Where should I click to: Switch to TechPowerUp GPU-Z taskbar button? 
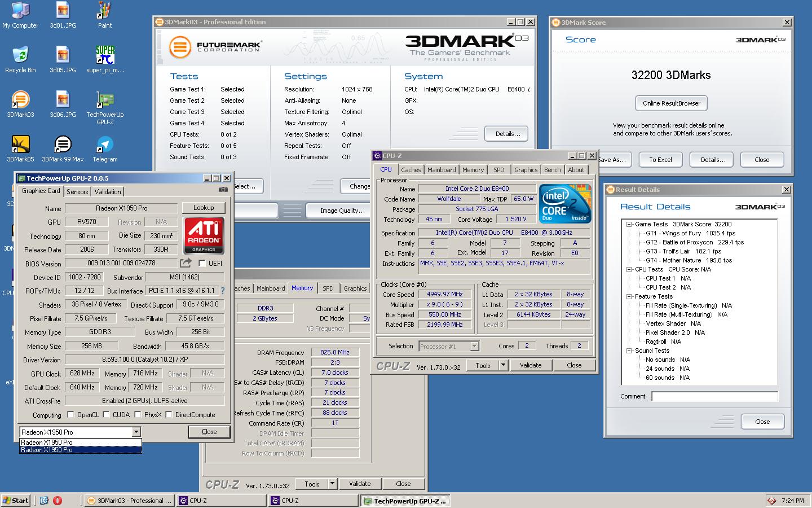tap(404, 500)
